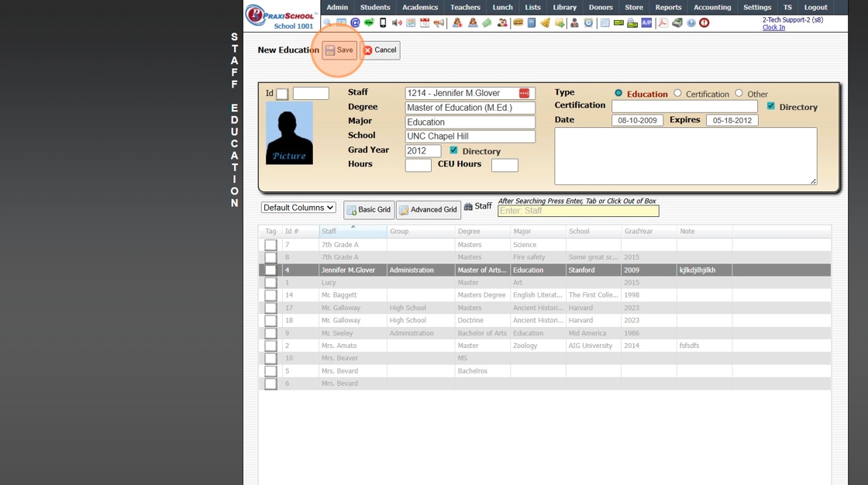The image size is (868, 485).
Task: Select the Other type radio button
Action: 739,94
